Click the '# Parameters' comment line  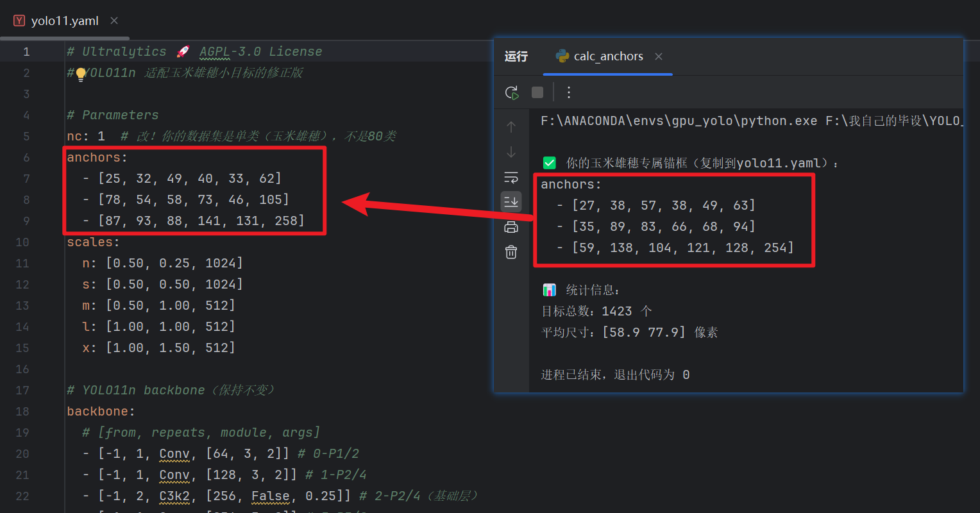tap(113, 115)
